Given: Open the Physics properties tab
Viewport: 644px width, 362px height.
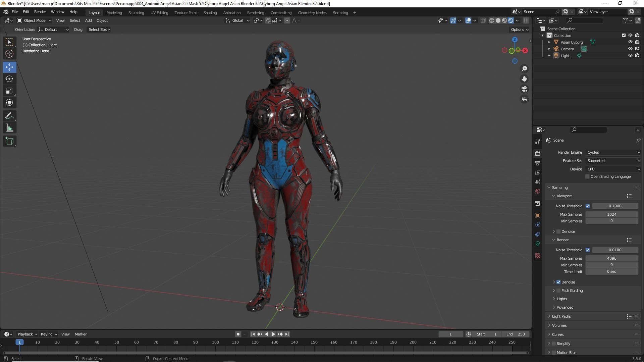Looking at the screenshot, I should pos(538,225).
